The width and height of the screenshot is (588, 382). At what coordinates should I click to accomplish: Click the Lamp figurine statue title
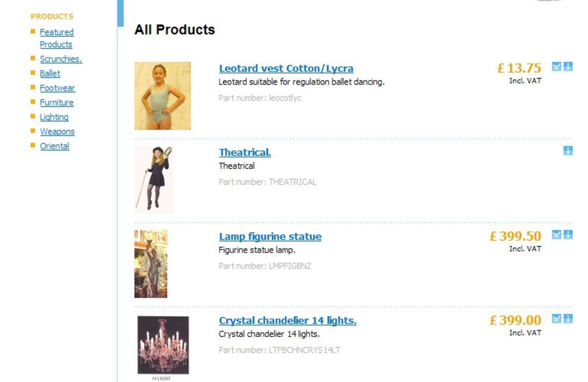coord(270,236)
